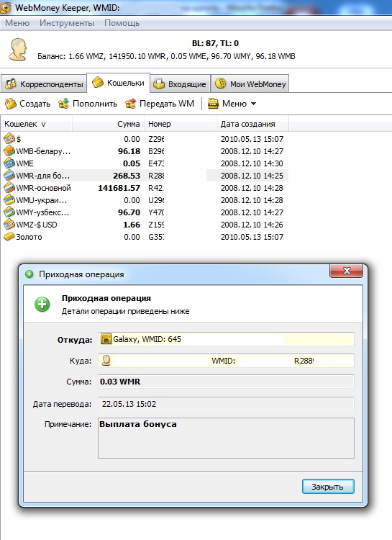This screenshot has width=392, height=540.
Task: Click the Баланс summary line
Action: 166,56
